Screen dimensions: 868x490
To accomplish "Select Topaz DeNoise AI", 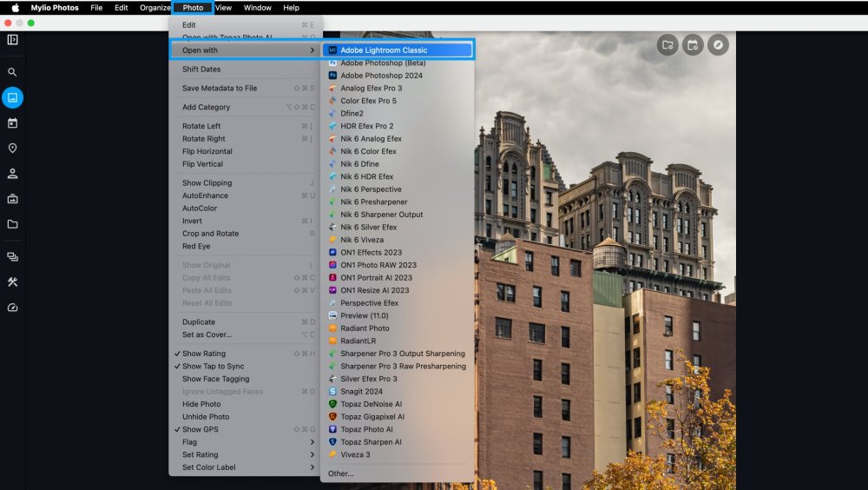I will point(398,404).
